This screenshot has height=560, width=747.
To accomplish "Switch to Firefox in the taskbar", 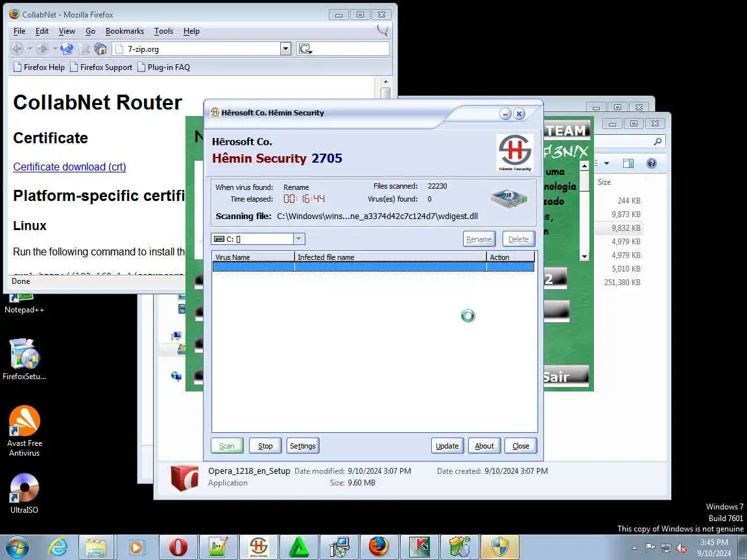I will tap(379, 547).
